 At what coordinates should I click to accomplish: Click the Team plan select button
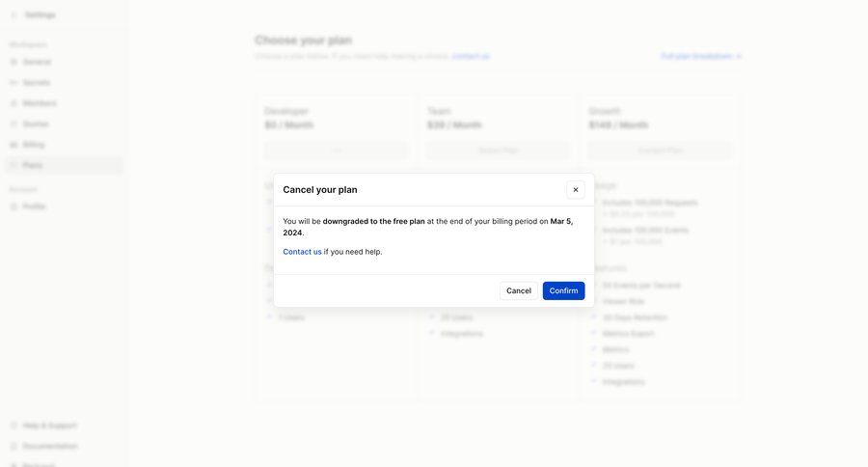(x=498, y=151)
